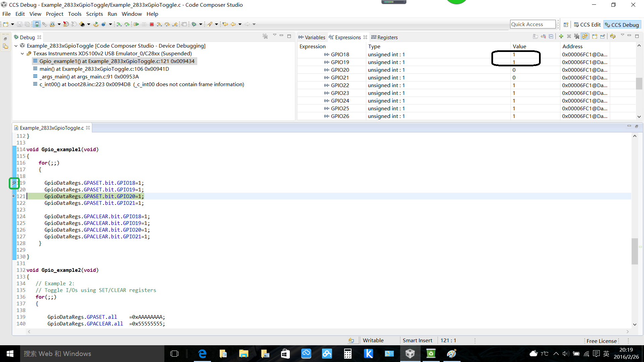Click the chip flash icon in toolbar
Image resolution: width=644 pixels, height=362 pixels.
click(x=82, y=24)
